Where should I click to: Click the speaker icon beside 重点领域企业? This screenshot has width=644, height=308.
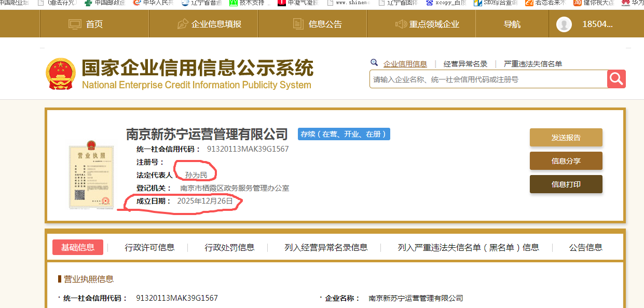click(x=401, y=24)
